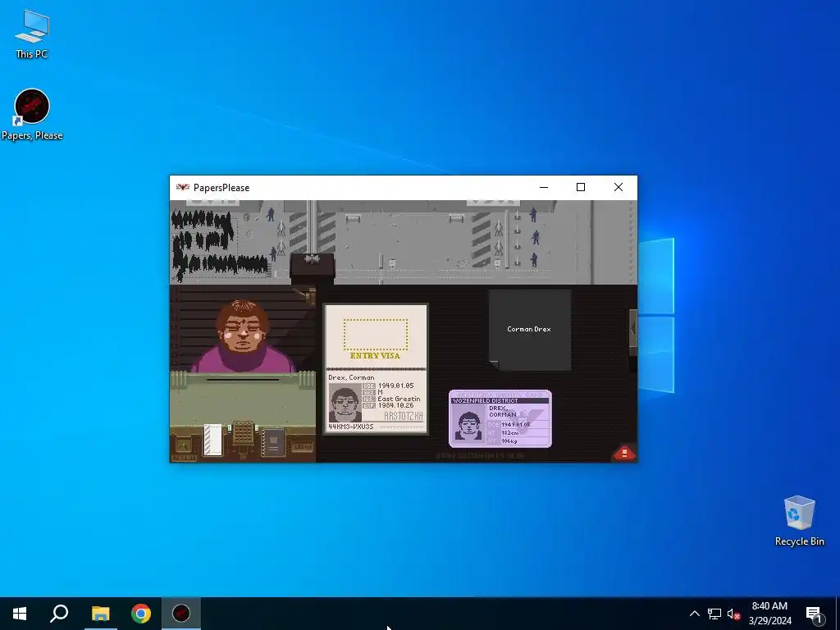This screenshot has height=630, width=840.
Task: Click the booth window shutter lever
Action: pos(305,294)
